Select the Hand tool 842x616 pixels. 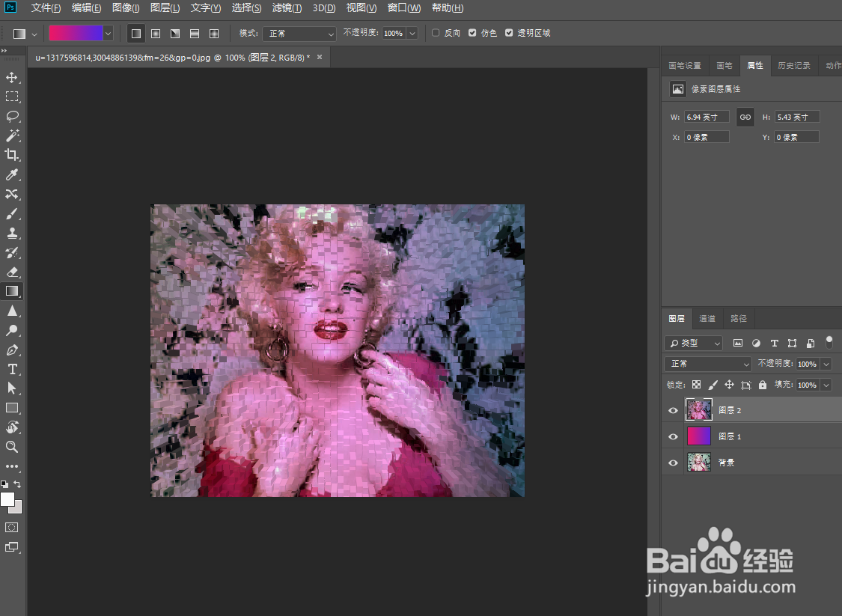(x=12, y=427)
